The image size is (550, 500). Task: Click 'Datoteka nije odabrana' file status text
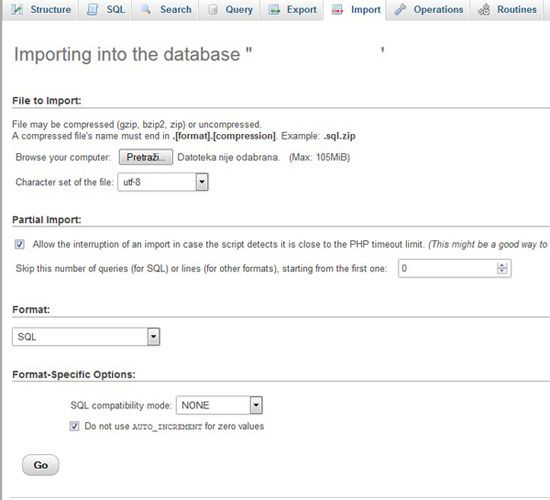(x=228, y=157)
